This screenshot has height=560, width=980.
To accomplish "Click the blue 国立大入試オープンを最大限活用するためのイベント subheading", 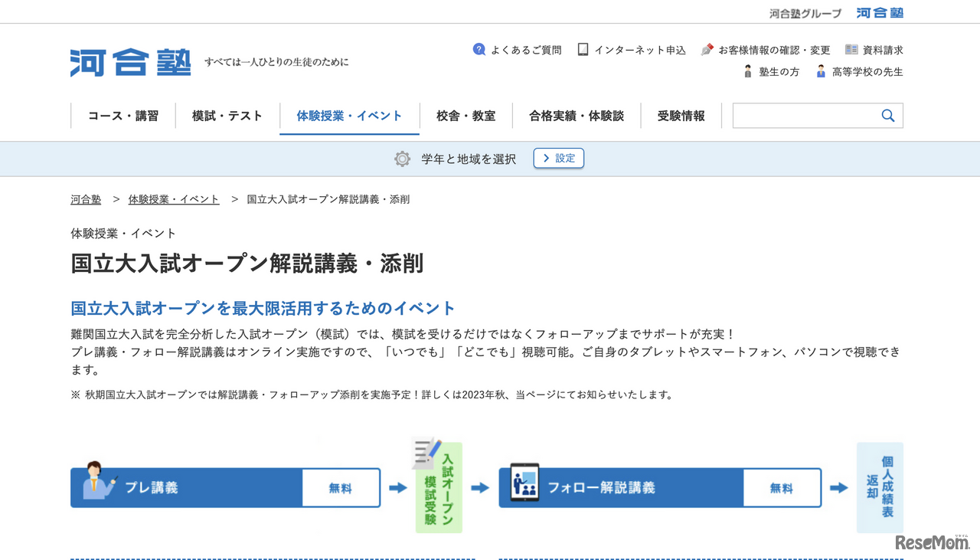I will coord(263,308).
